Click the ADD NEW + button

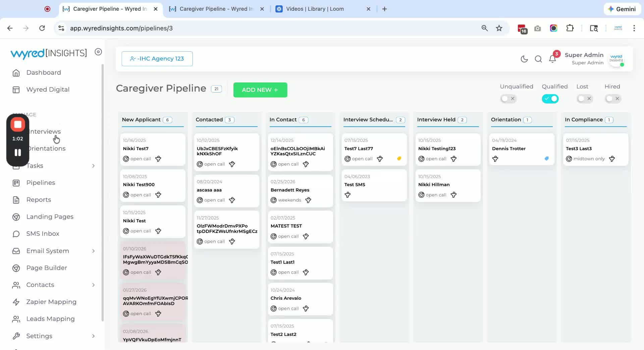(x=260, y=90)
